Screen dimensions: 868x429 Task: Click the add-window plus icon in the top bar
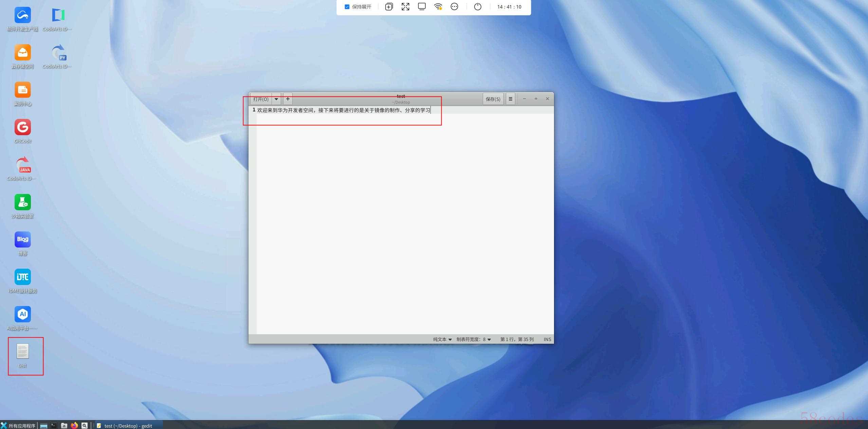[x=389, y=7]
